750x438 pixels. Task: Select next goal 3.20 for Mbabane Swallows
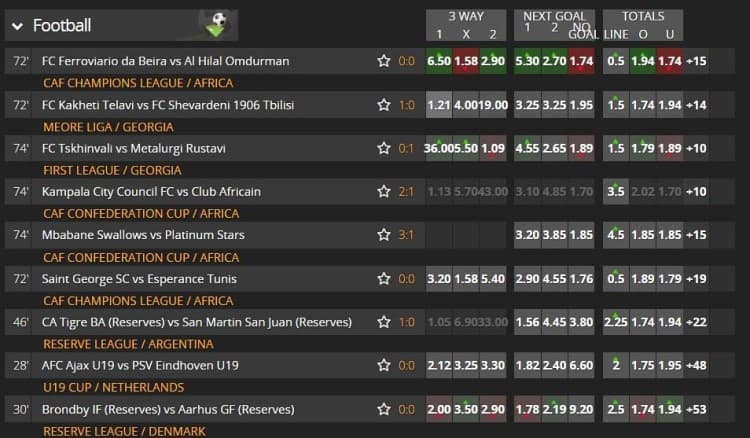(x=527, y=235)
